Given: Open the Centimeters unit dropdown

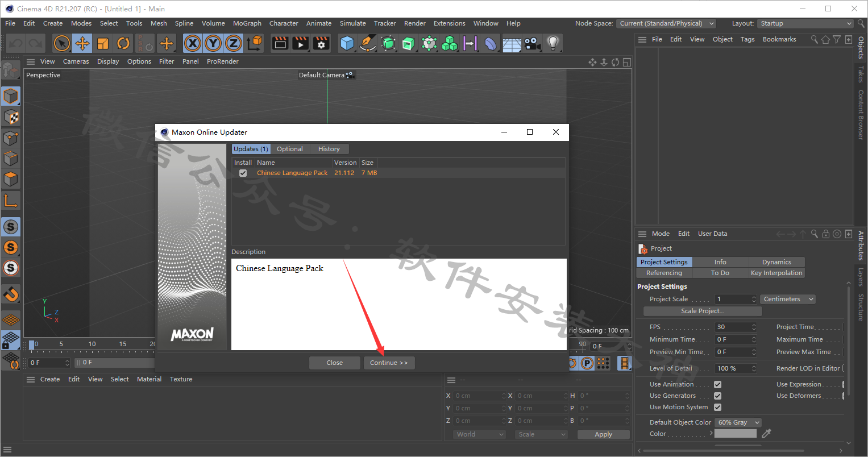Looking at the screenshot, I should [x=788, y=299].
